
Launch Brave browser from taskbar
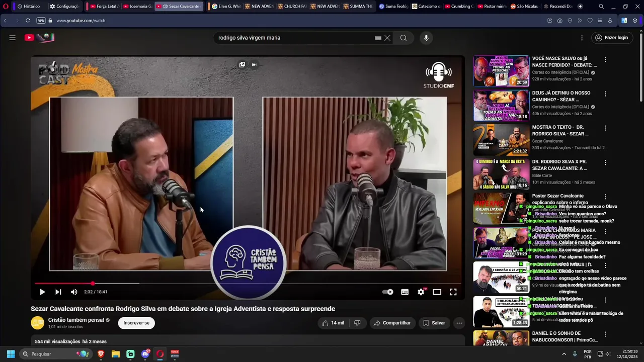click(101, 354)
